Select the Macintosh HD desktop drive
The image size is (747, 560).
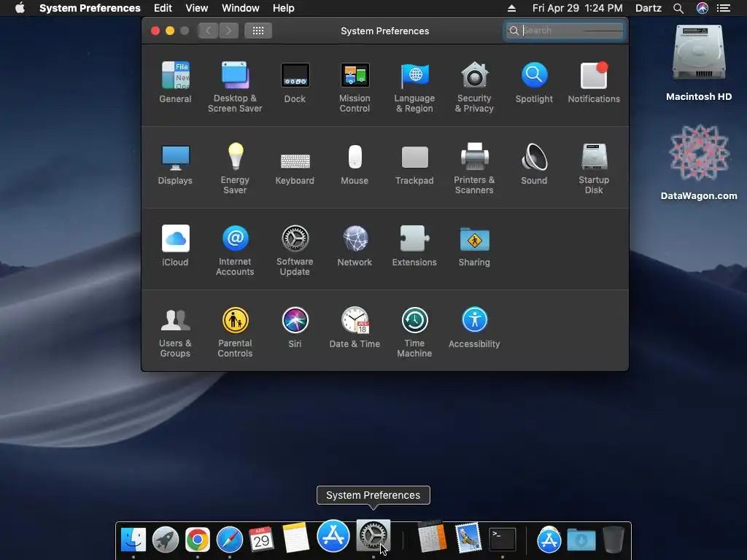(699, 63)
